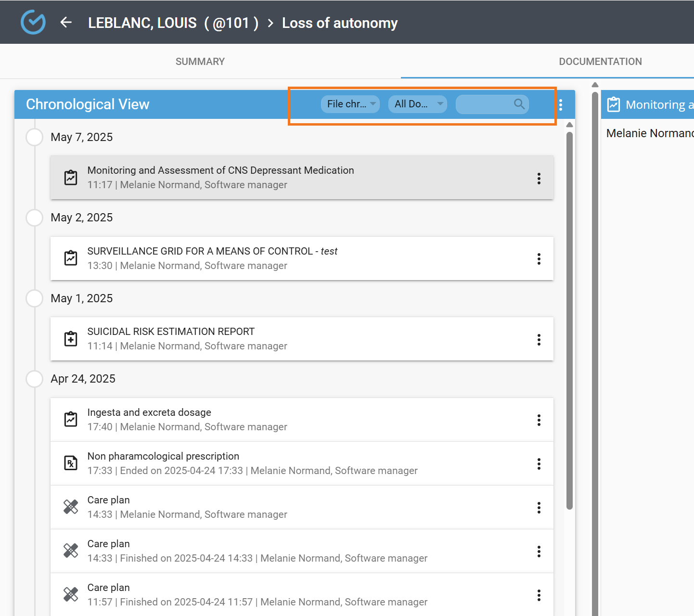The image size is (694, 616).
Task: Open options menu for CNS Depressant Medication entry
Action: [539, 179]
